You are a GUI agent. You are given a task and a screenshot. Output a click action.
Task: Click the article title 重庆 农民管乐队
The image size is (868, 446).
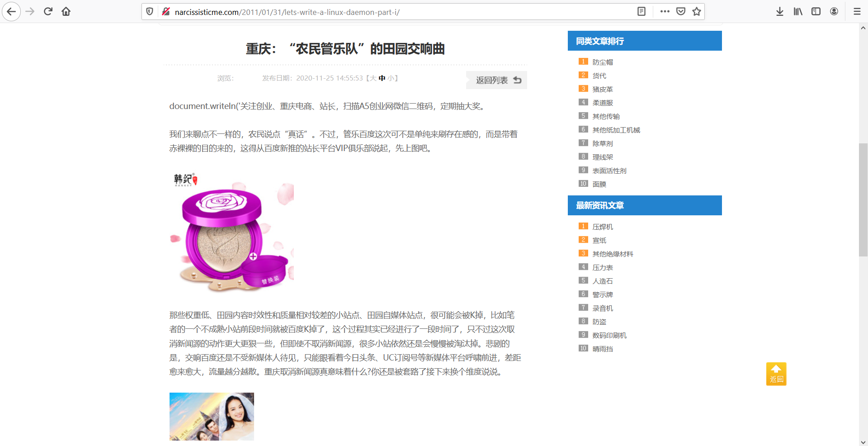point(345,49)
